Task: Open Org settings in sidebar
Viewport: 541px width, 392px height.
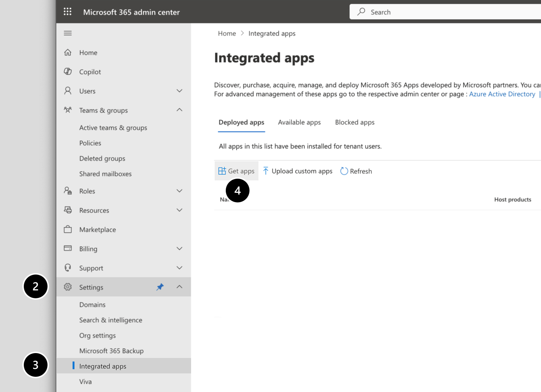Action: (x=97, y=335)
